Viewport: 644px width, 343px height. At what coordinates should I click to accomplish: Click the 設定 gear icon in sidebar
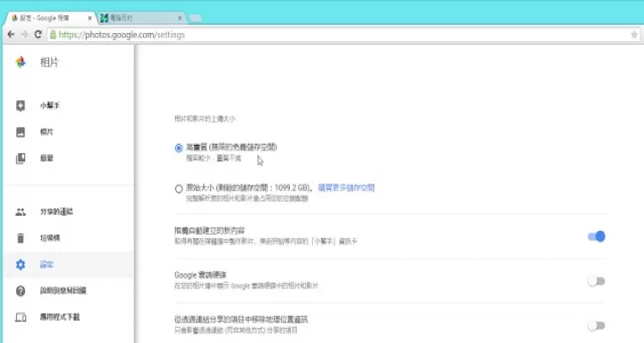(x=21, y=264)
